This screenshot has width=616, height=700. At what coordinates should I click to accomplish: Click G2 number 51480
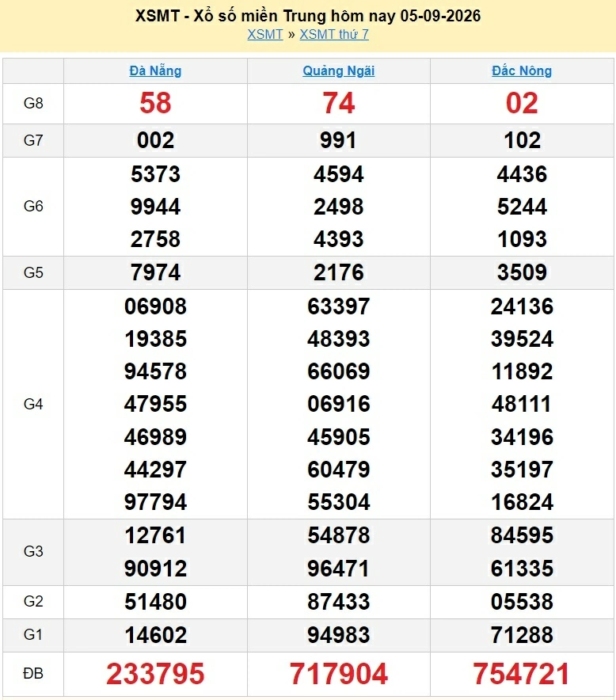tap(155, 601)
